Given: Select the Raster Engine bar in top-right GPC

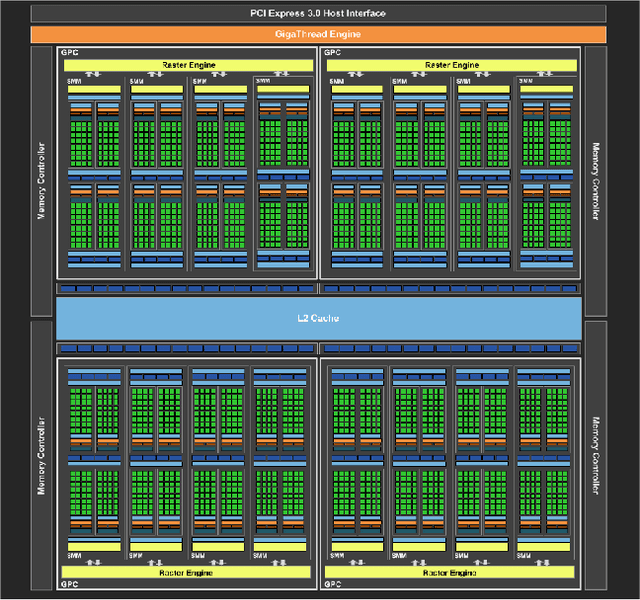Looking at the screenshot, I should (451, 65).
